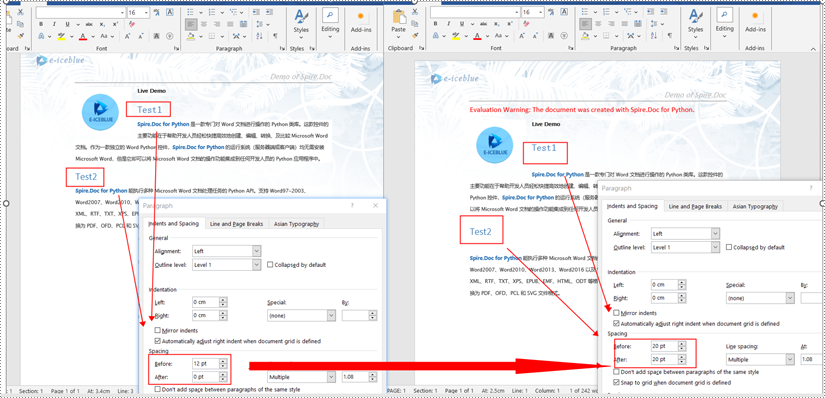Open the Font dialog launcher in left window

pos(177,48)
